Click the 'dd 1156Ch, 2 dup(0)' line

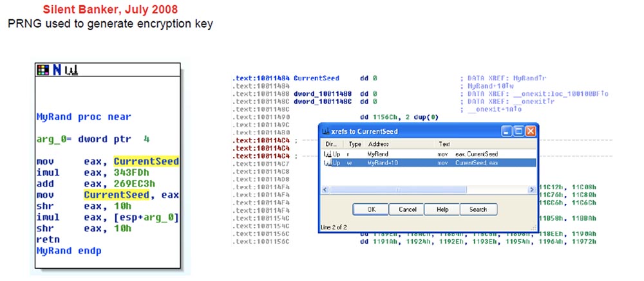399,117
